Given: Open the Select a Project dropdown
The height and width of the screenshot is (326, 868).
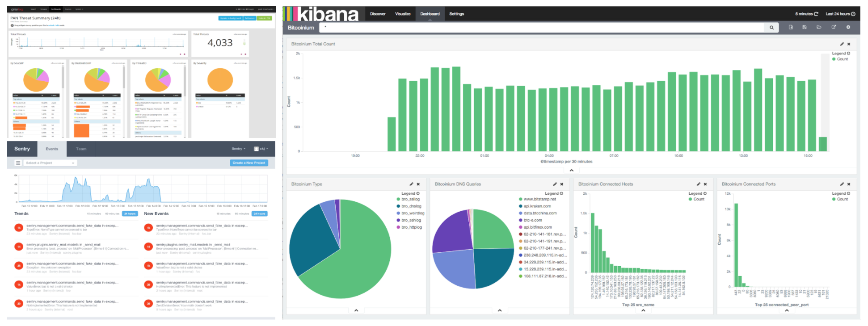Looking at the screenshot, I should [50, 163].
